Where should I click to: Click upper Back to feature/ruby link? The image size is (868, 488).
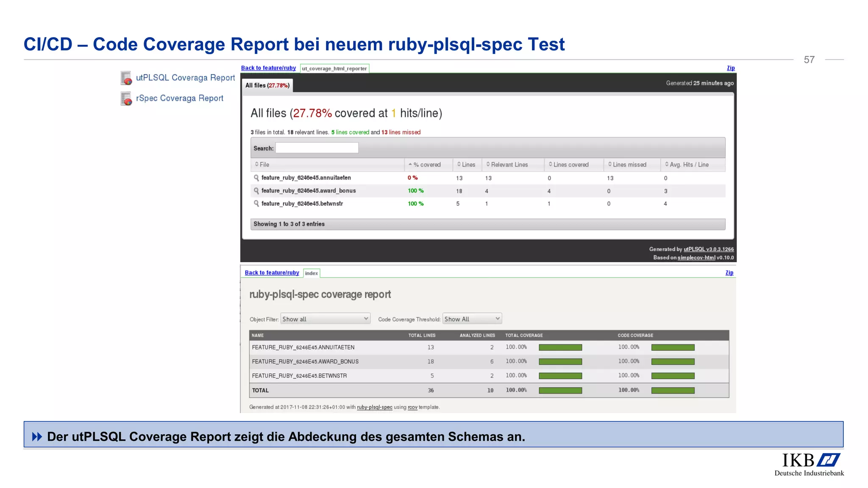pyautogui.click(x=268, y=68)
